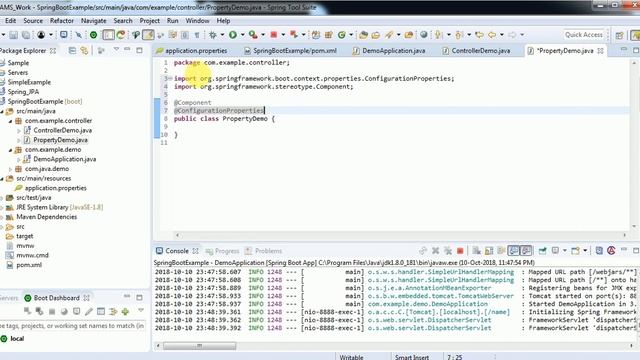
Task: Select the pom.xml file in the Package Explorer
Action: [x=29, y=265]
